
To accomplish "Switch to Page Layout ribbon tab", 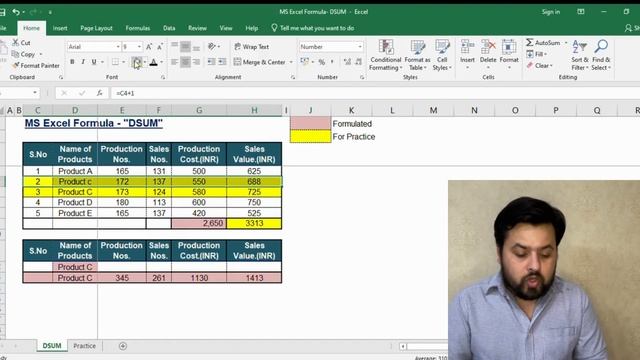I will [x=96, y=28].
